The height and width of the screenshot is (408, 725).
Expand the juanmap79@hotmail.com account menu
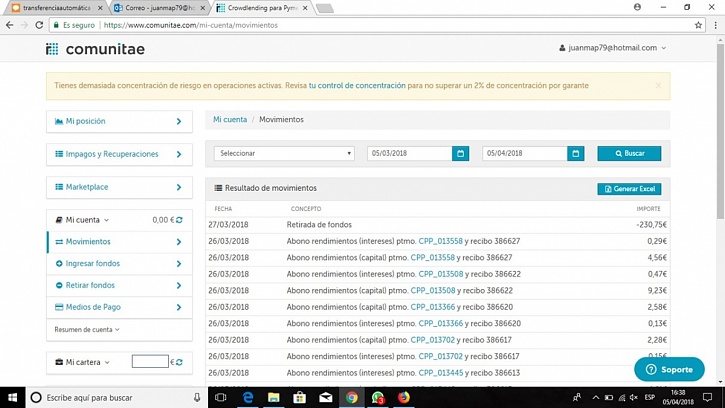[612, 48]
